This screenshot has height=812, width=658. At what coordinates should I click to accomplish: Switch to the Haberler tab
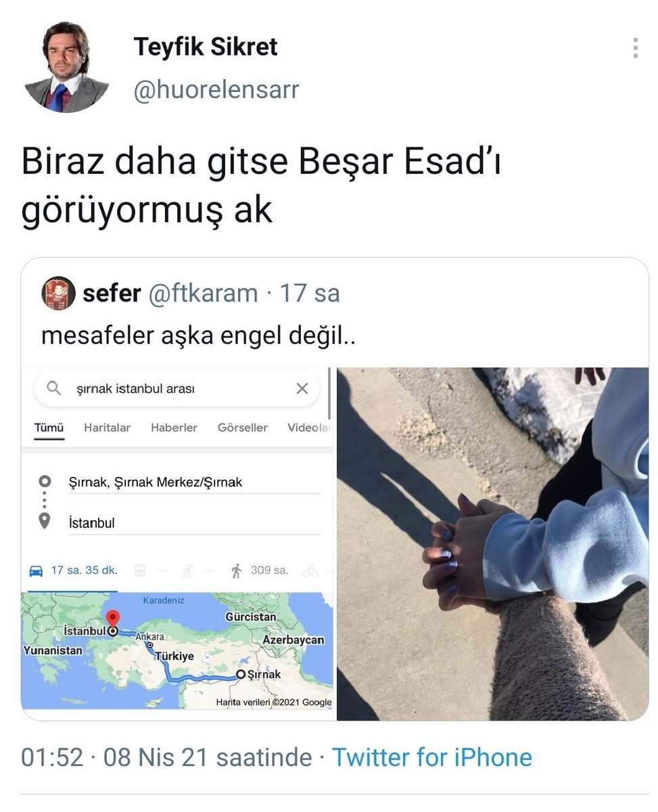tap(174, 428)
